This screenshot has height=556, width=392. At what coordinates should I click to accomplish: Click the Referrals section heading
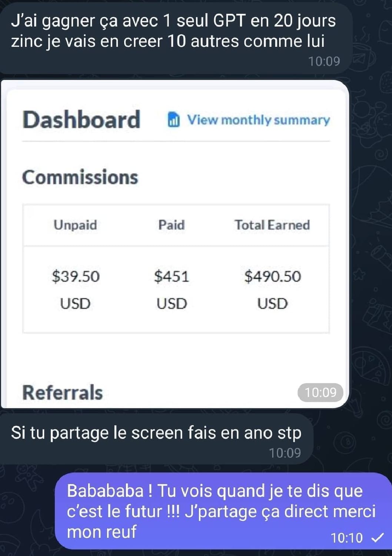(x=62, y=392)
